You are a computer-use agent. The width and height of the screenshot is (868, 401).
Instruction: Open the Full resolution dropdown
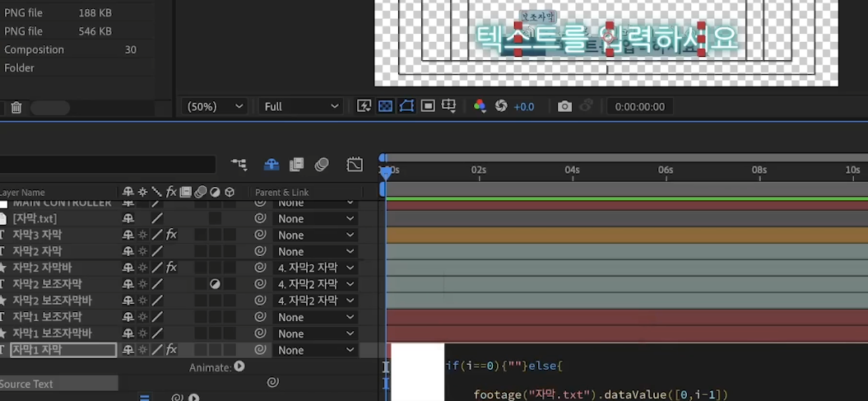click(x=301, y=106)
